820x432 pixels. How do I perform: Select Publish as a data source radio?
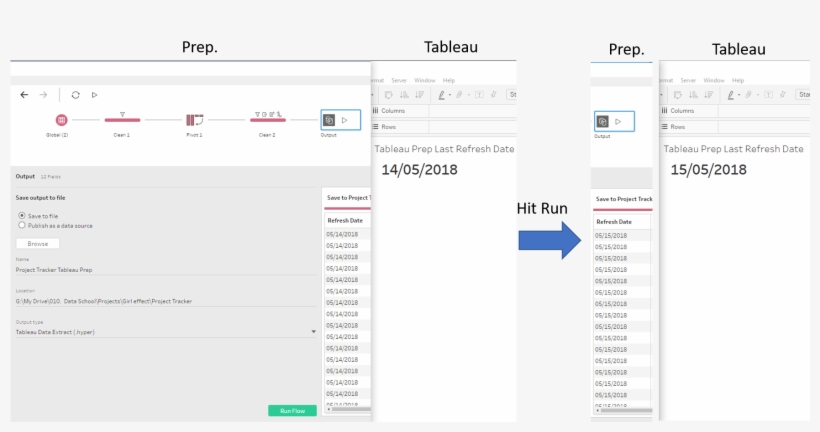tap(22, 225)
